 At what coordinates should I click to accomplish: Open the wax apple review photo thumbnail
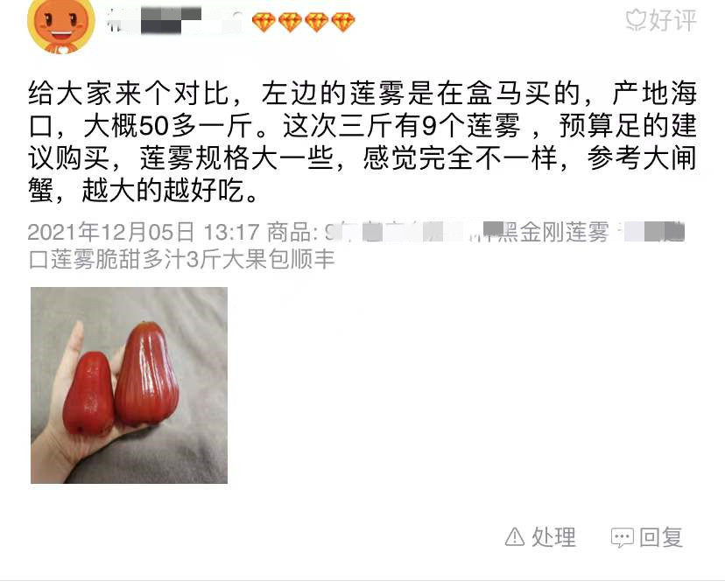129,385
